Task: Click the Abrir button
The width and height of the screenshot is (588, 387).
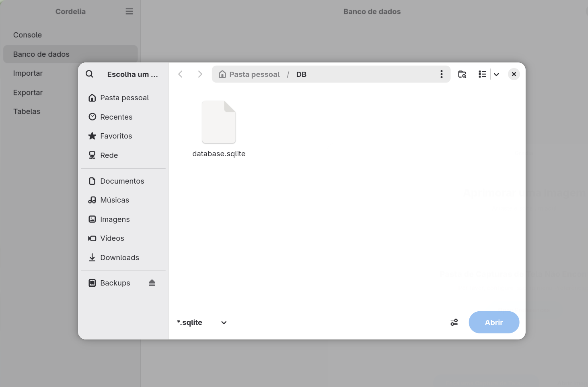Action: tap(494, 322)
